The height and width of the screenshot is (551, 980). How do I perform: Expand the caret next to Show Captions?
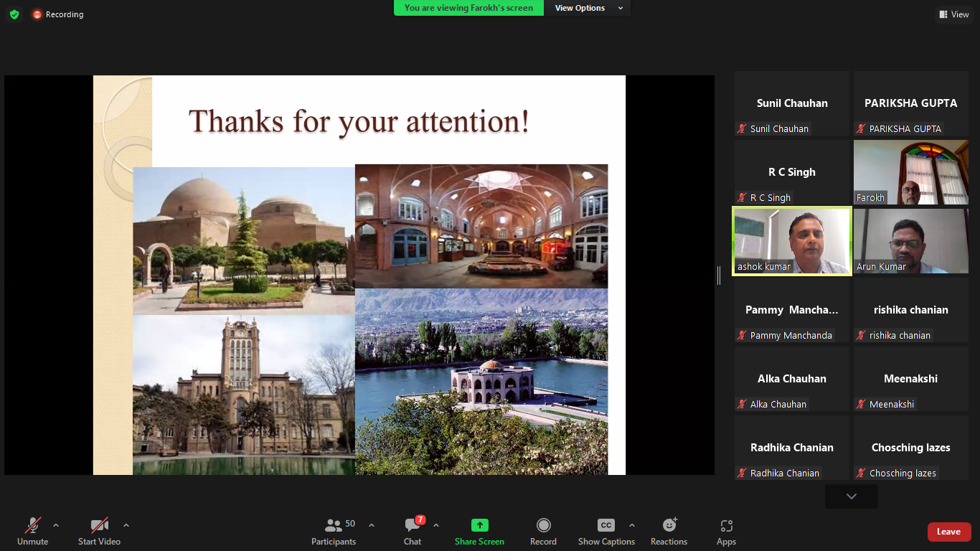[x=631, y=525]
